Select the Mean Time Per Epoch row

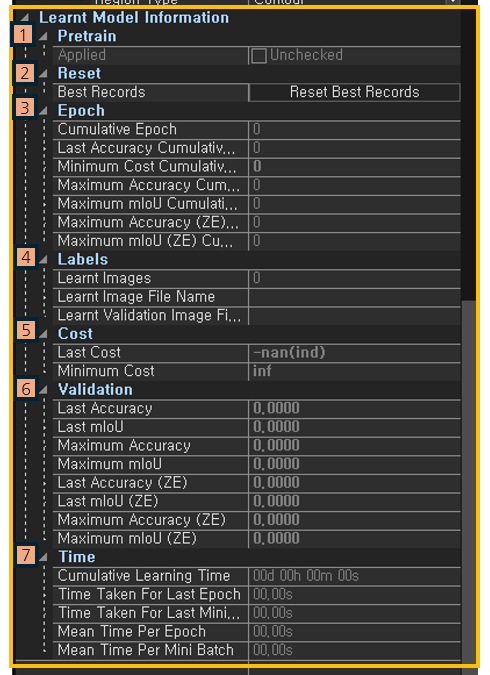click(257, 632)
